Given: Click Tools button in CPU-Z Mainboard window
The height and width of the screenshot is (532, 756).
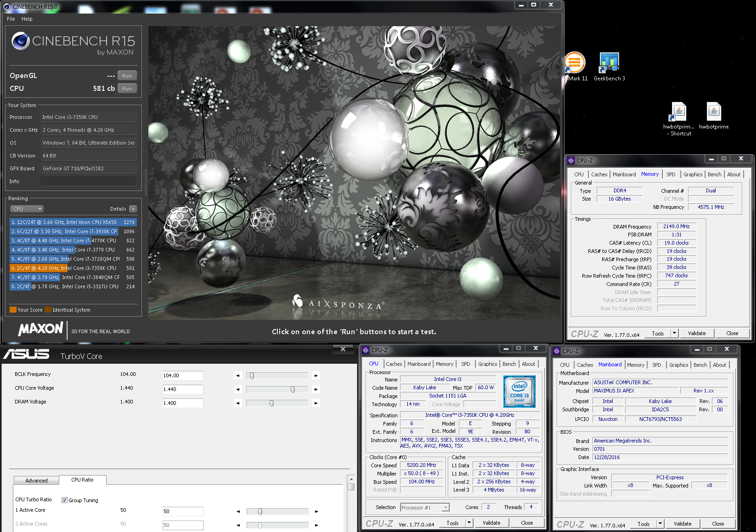Looking at the screenshot, I should (643, 524).
